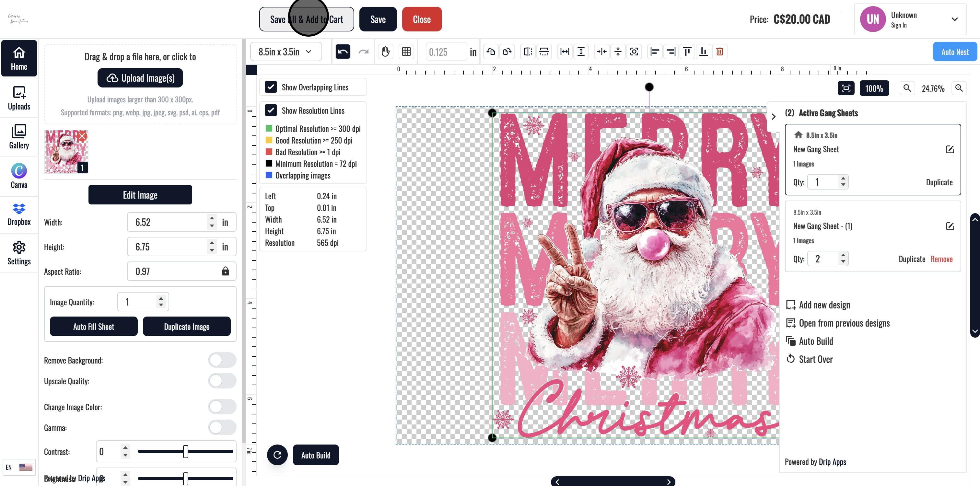
Task: Flip image horizontally with mirror icon
Action: [x=528, y=52]
